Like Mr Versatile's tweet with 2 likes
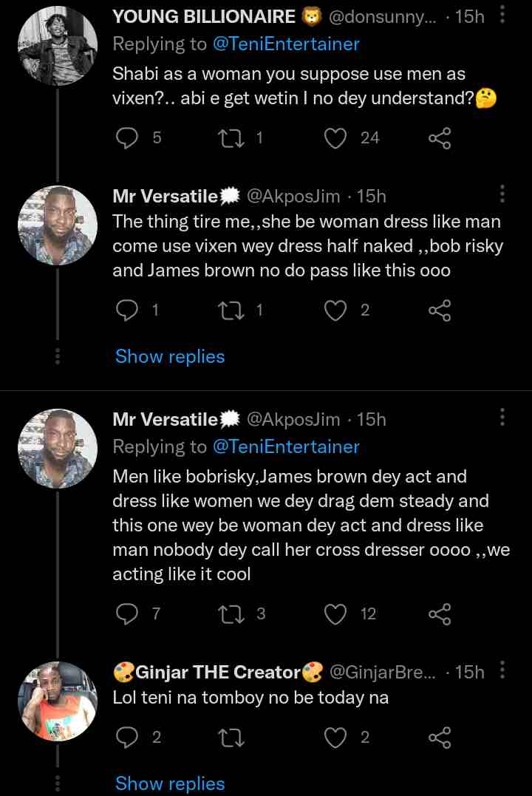 click(336, 311)
